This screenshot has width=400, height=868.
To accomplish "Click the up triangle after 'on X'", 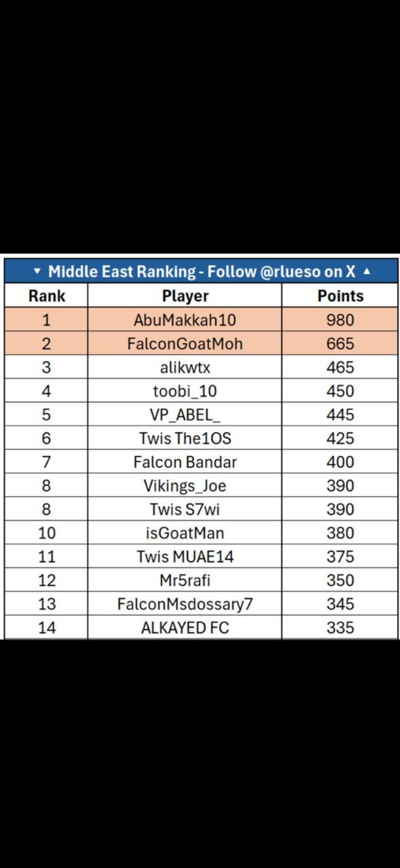I will click(367, 271).
